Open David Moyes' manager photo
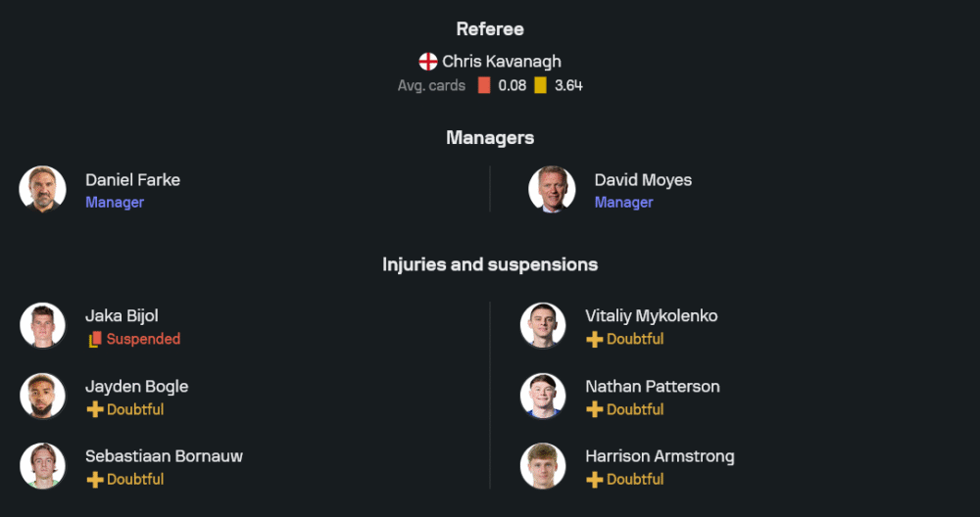This screenshot has width=980, height=517. pyautogui.click(x=552, y=189)
